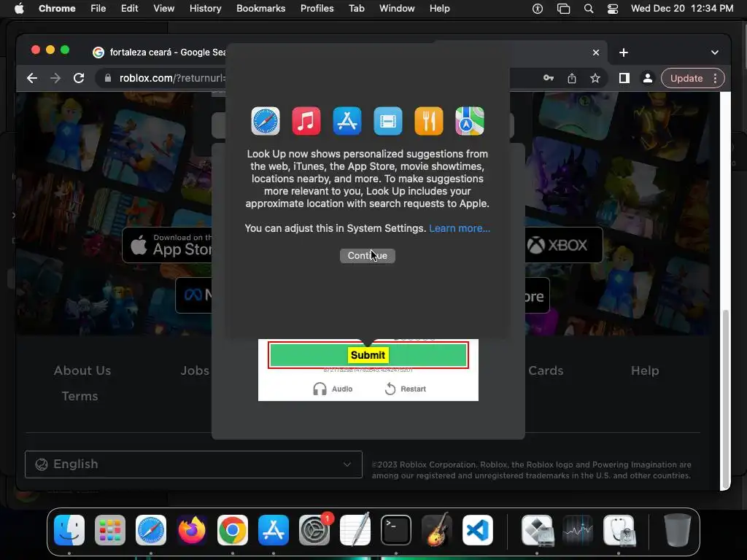Open the Tab menu
Screen dimensions: 747x560
pyautogui.click(x=356, y=9)
